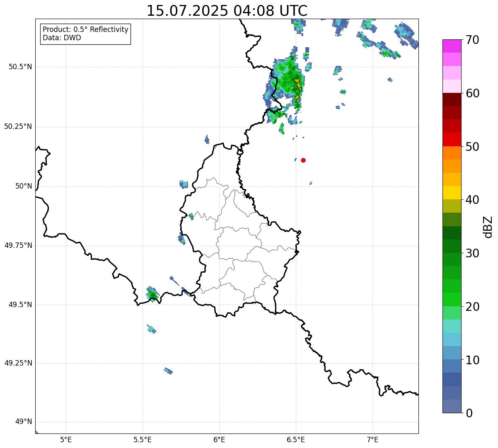Click the 49.5°N latitude label
This screenshot has height=448, width=498.
coord(20,305)
